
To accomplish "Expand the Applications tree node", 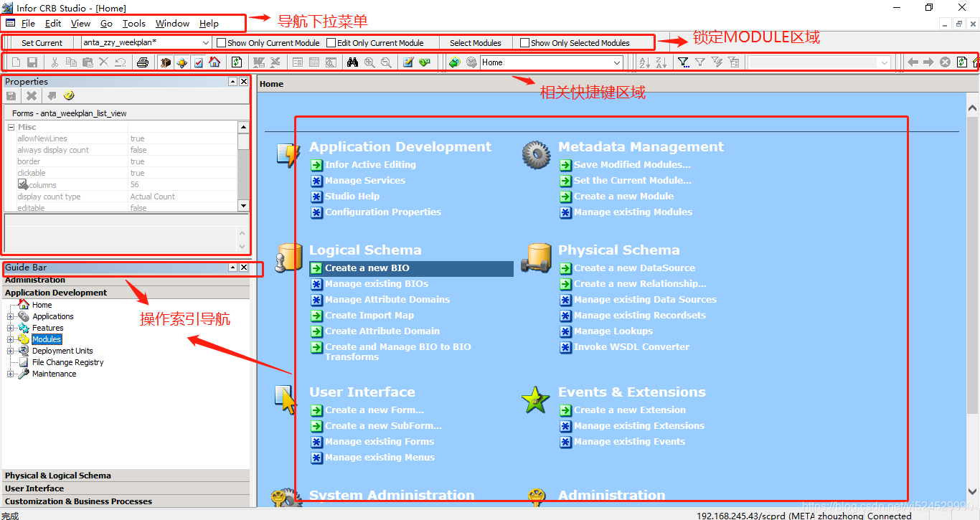I will (x=11, y=316).
